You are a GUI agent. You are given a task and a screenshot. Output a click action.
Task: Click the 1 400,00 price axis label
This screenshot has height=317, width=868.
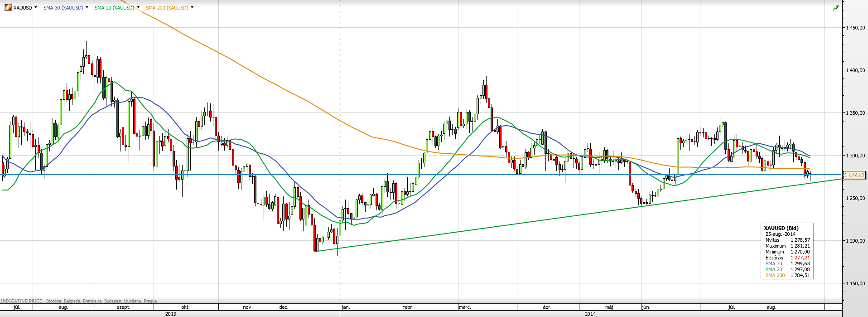click(856, 70)
